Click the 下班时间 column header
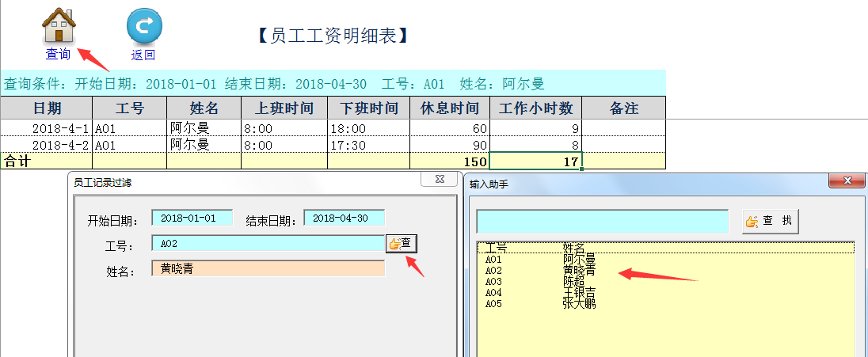The width and height of the screenshot is (868, 357). click(x=369, y=108)
